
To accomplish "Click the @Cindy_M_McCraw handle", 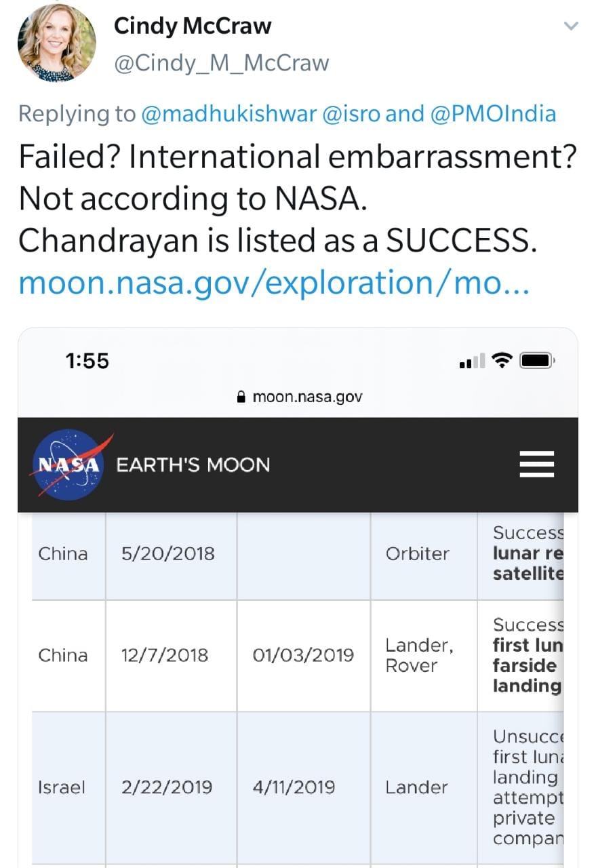I will [x=221, y=63].
